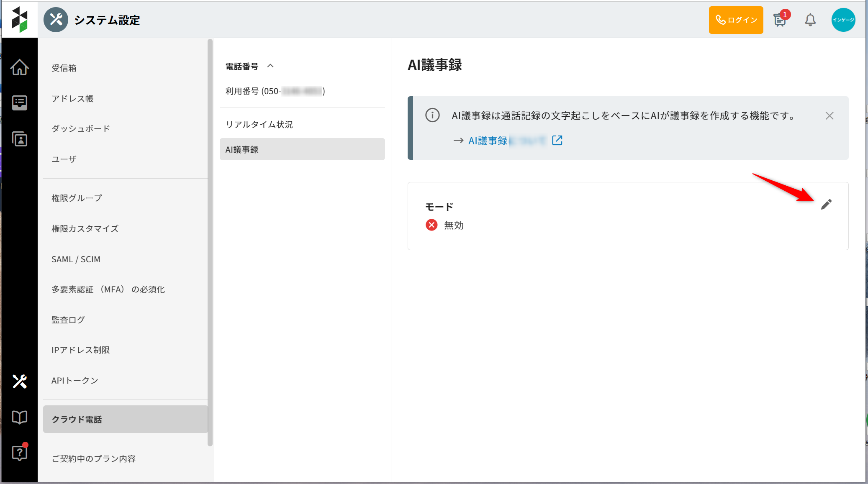Open the address book contacts icon
Viewport: 868px width, 484px height.
20,139
